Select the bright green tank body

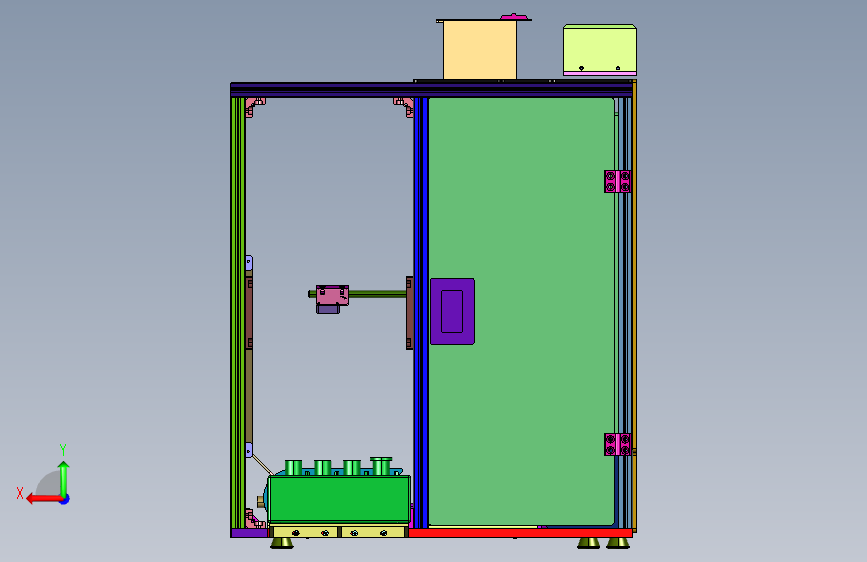340,498
